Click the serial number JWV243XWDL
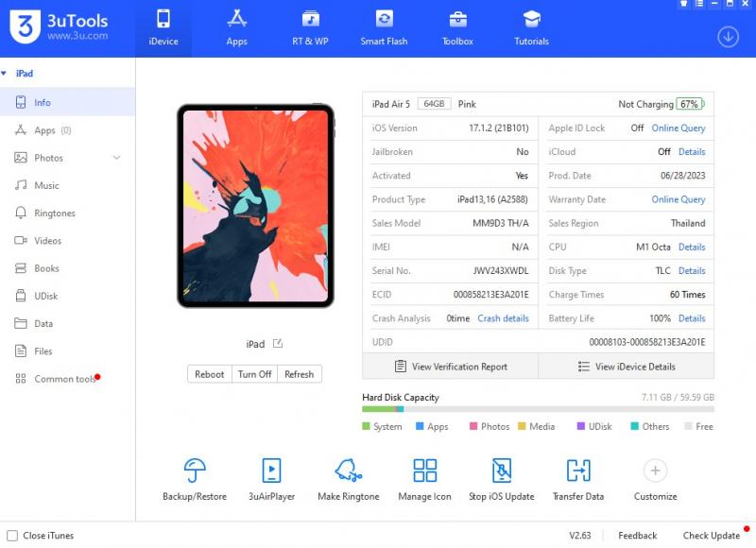756x548 pixels. pos(501,271)
